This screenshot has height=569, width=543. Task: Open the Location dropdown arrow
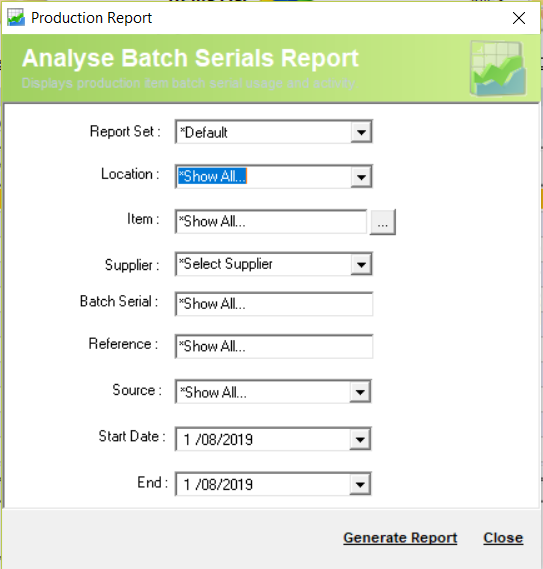click(x=361, y=177)
